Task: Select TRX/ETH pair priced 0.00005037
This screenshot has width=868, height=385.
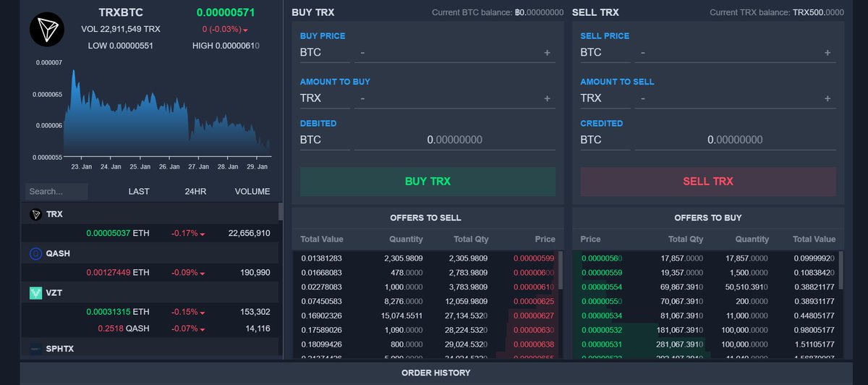Action: 149,233
